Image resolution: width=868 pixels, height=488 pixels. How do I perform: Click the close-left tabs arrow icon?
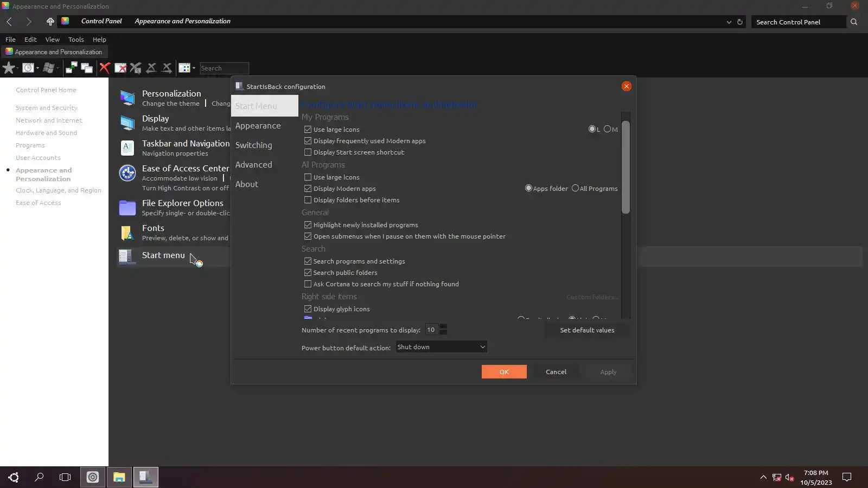[x=151, y=68]
